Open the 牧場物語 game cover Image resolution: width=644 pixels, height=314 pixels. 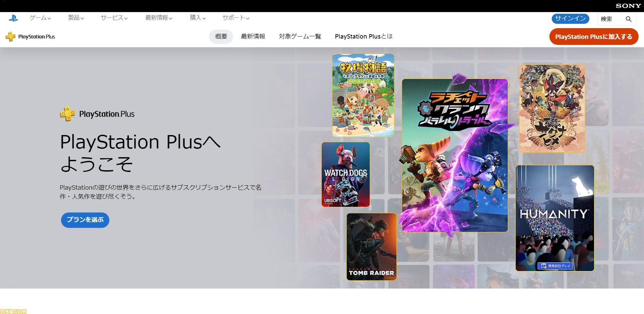(x=363, y=96)
